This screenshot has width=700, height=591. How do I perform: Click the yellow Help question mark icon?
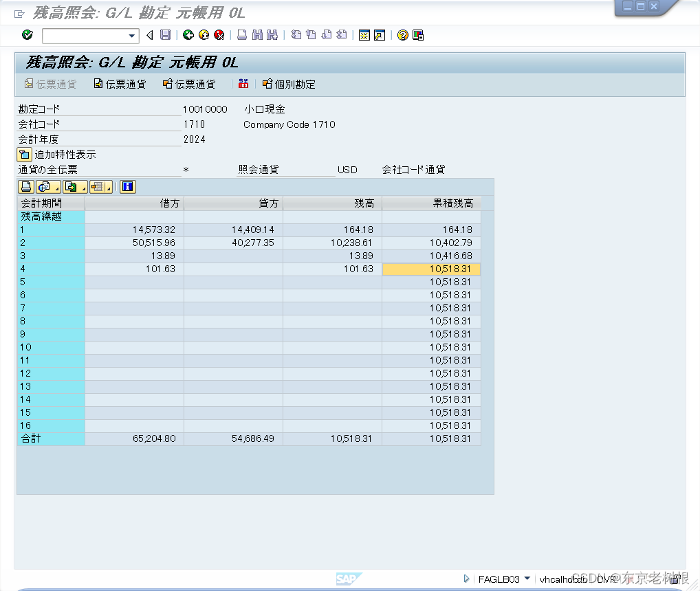click(403, 35)
